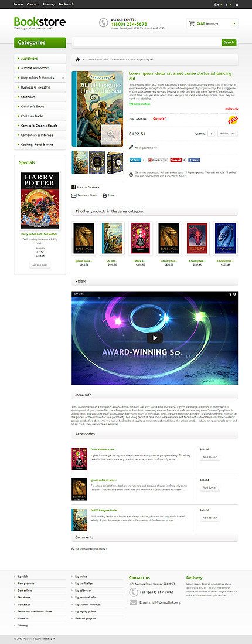
Task: Click the Tweet share button
Action: click(135, 160)
